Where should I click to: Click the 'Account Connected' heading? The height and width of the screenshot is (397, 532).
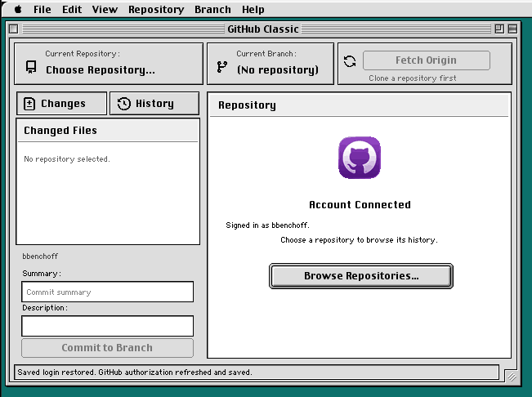(x=360, y=205)
